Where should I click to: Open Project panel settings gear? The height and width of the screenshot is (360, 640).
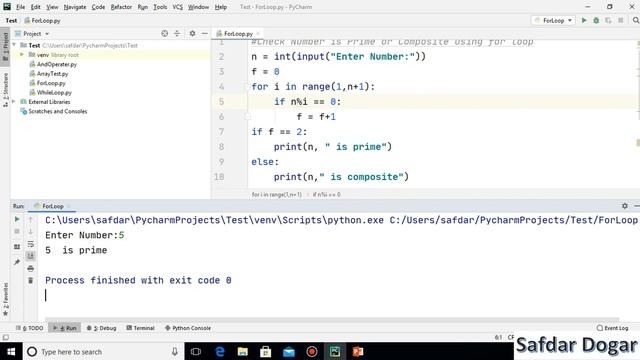click(192, 33)
